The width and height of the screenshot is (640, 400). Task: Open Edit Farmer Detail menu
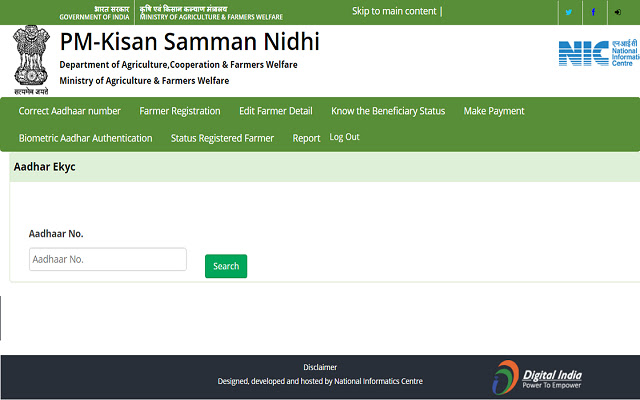click(x=276, y=111)
